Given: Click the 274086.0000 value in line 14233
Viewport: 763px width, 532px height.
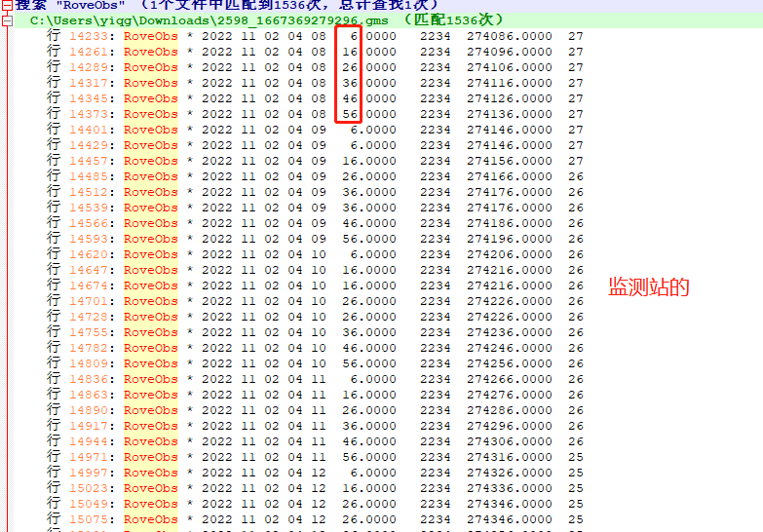Looking at the screenshot, I should click(509, 36).
